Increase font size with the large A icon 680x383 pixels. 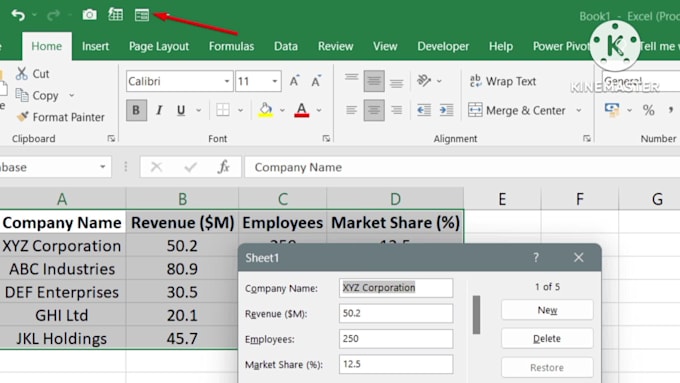point(294,81)
